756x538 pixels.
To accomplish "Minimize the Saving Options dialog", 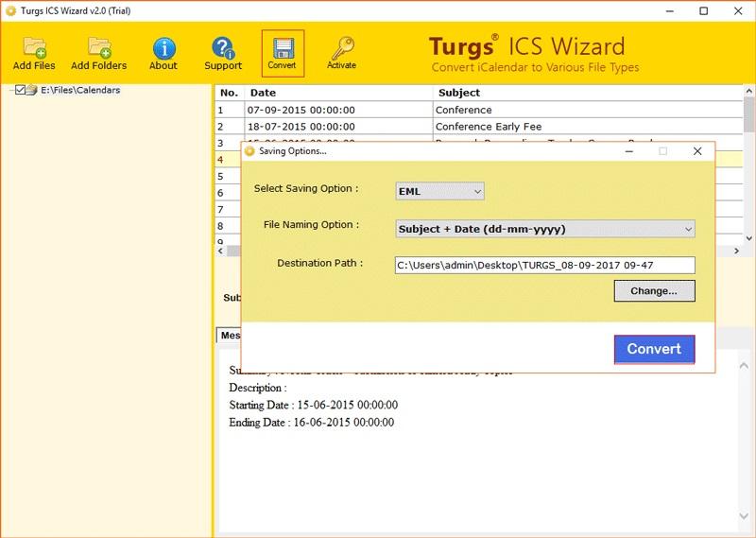I will click(x=629, y=151).
